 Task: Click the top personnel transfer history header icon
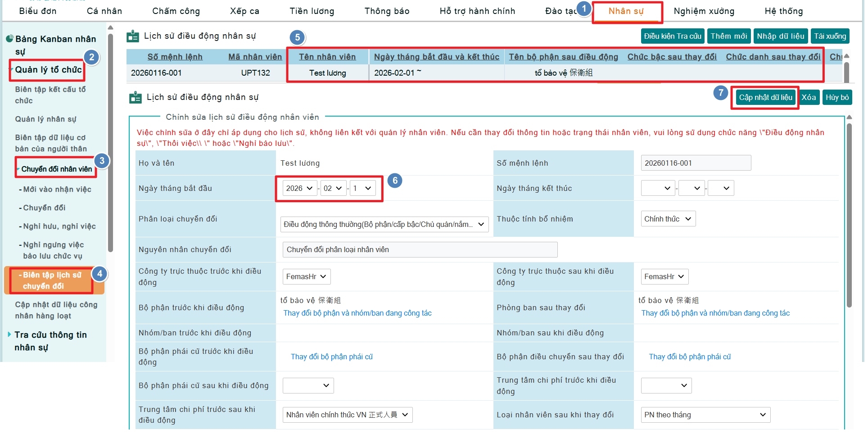point(133,36)
